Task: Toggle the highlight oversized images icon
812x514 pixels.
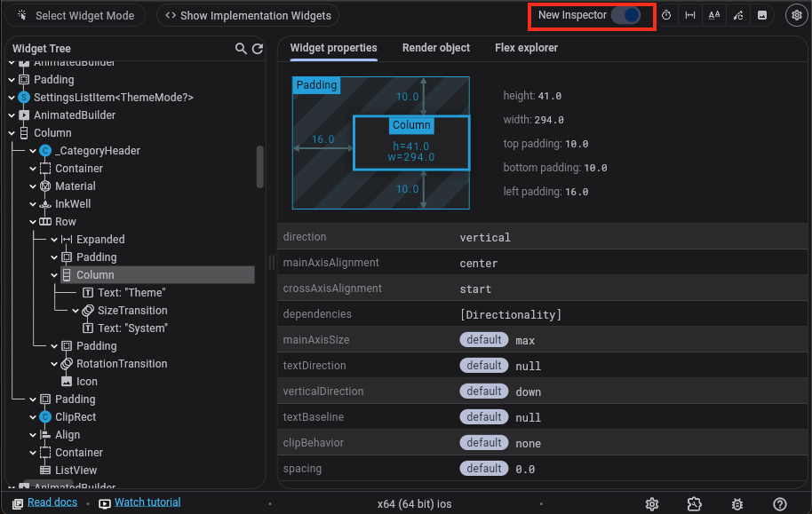Action: pyautogui.click(x=760, y=15)
